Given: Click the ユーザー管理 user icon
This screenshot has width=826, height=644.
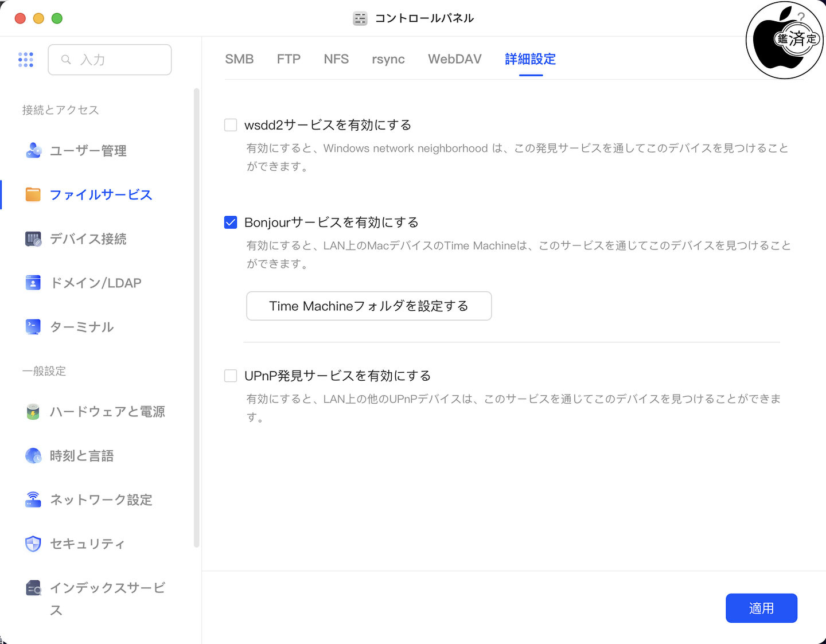Looking at the screenshot, I should click(x=33, y=150).
